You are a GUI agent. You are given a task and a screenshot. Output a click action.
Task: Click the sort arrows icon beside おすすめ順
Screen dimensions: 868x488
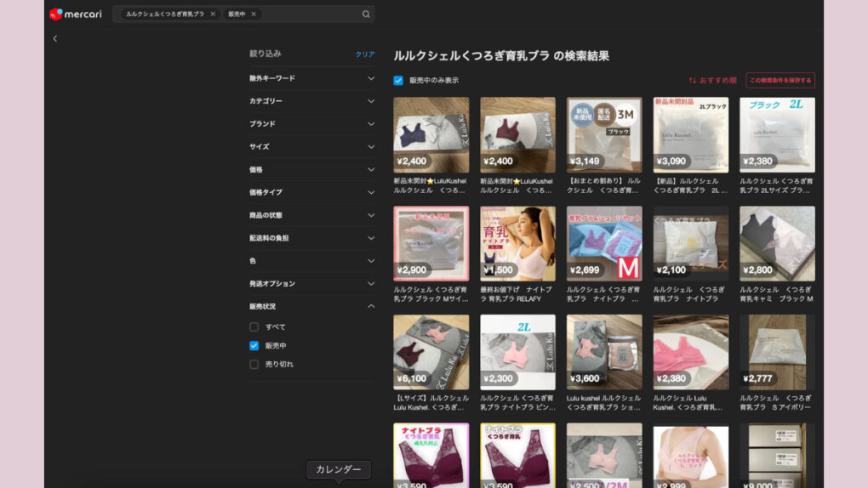coord(692,80)
